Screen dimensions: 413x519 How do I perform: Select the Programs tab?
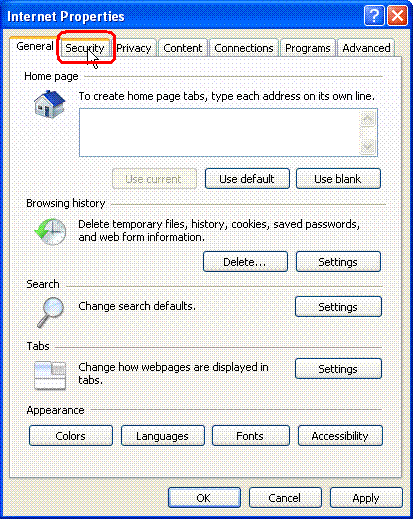tap(308, 48)
